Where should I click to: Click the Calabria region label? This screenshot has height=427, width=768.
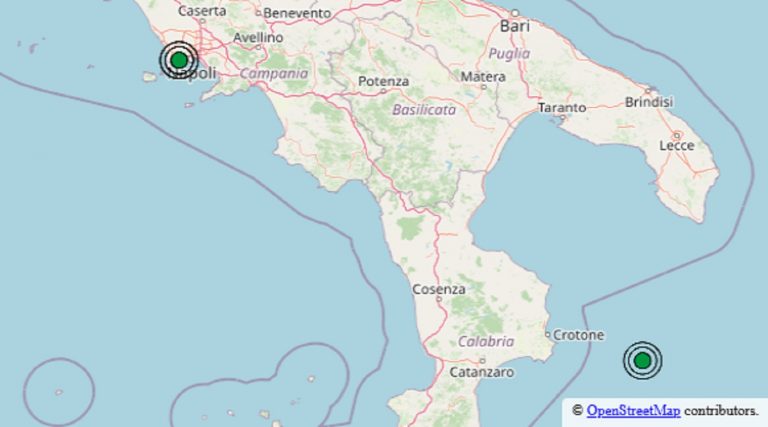coord(486,341)
